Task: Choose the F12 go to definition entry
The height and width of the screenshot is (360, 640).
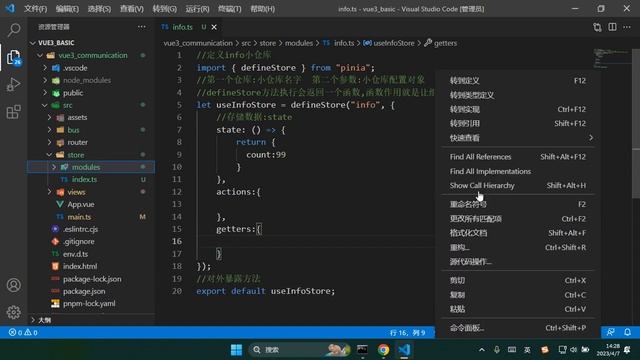Action: (x=518, y=81)
